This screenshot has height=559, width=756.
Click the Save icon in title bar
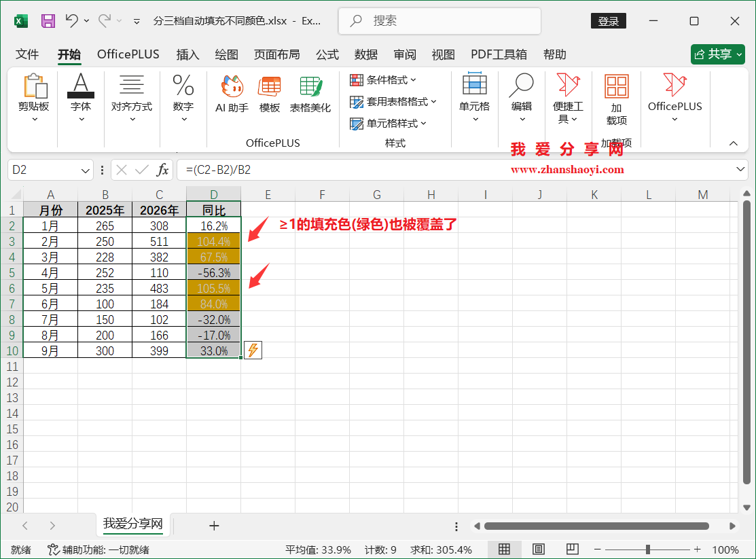click(48, 21)
